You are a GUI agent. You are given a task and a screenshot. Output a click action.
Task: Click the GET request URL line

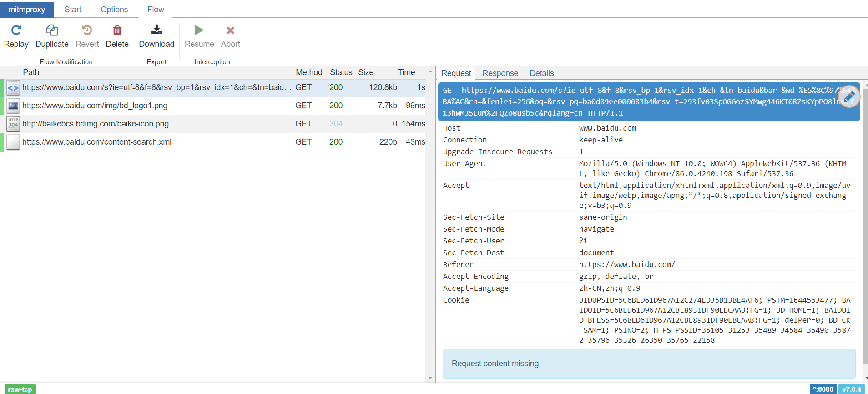pyautogui.click(x=649, y=101)
